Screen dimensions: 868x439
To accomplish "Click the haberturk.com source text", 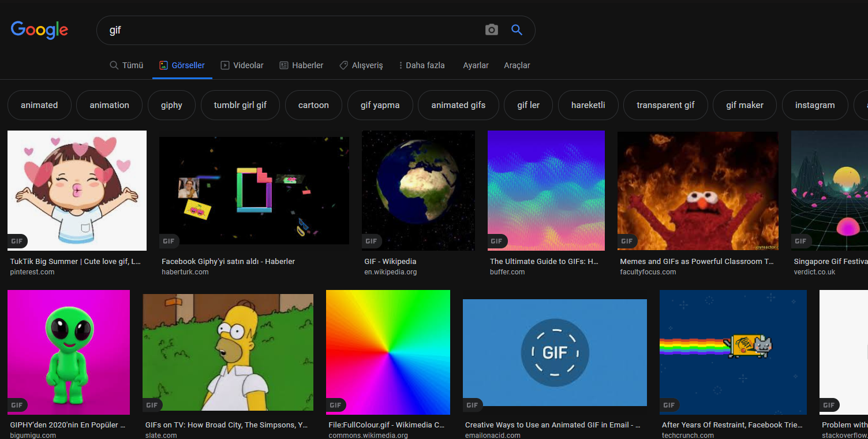I will tap(185, 272).
